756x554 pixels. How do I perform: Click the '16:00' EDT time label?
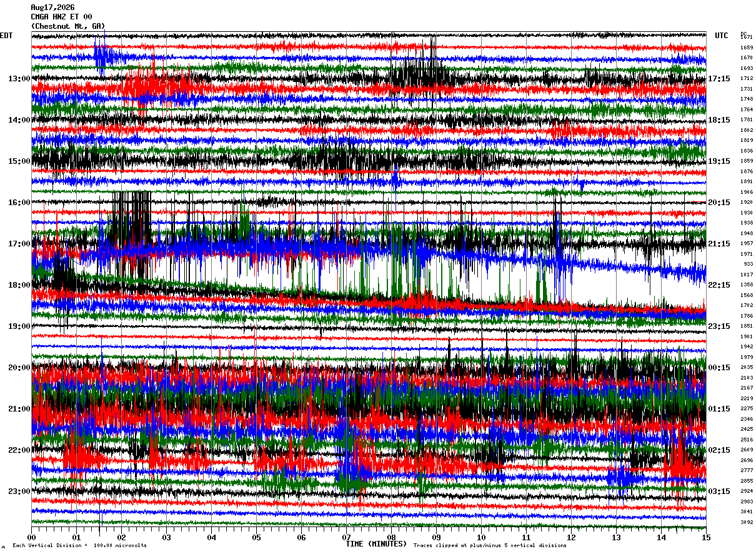point(19,203)
